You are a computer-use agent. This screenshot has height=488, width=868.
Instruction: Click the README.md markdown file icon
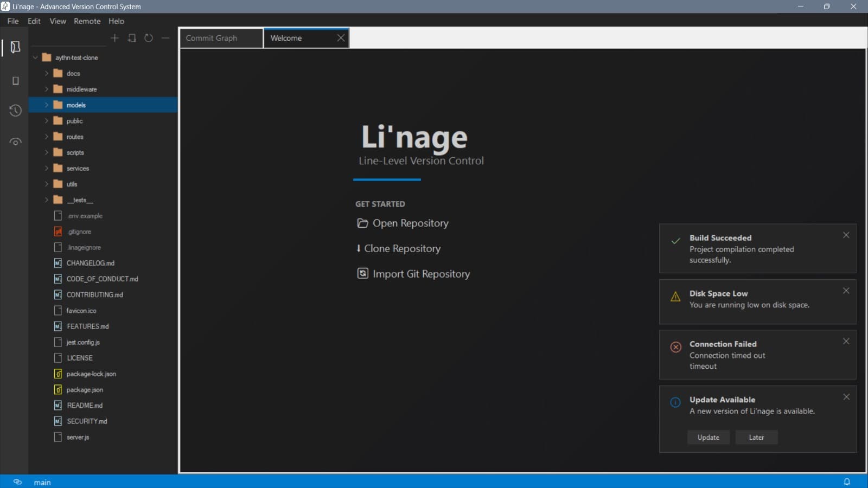(x=58, y=405)
